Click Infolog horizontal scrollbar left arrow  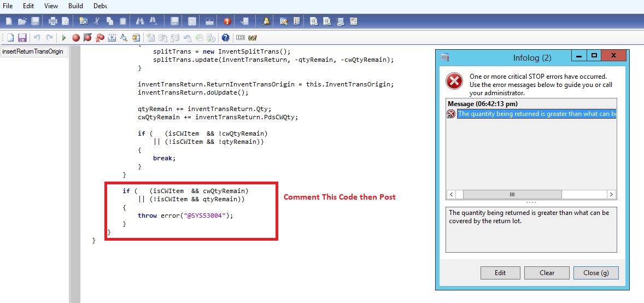tap(450, 194)
